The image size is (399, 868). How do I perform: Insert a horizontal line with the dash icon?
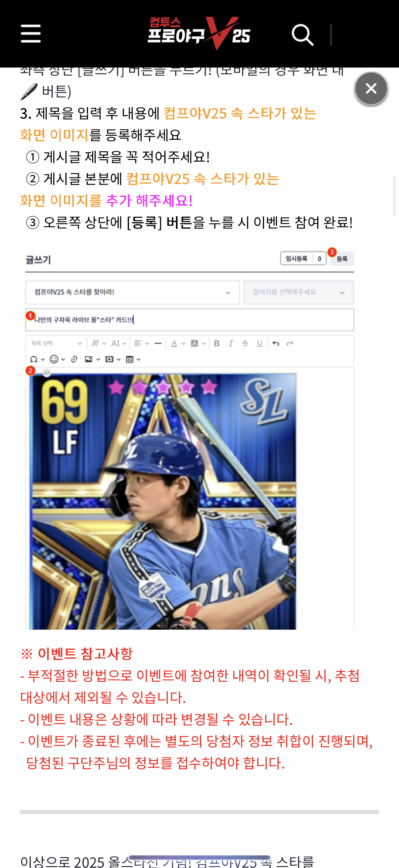click(x=158, y=343)
